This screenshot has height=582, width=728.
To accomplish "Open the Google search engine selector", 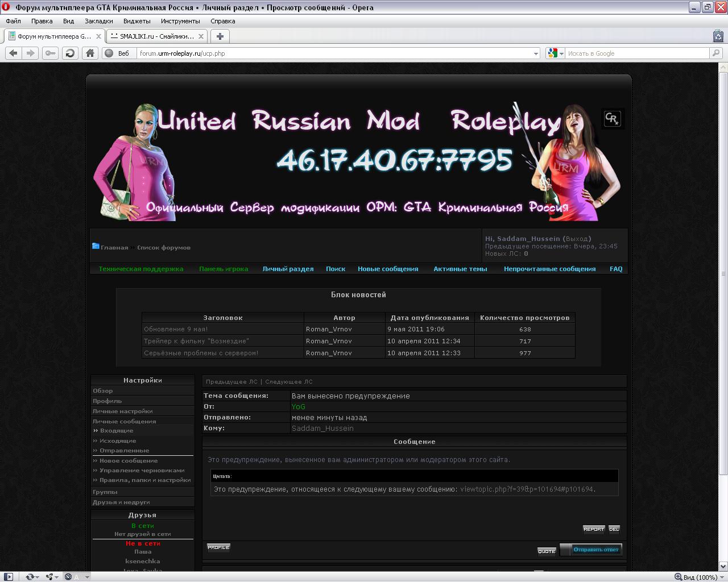I will [x=555, y=53].
